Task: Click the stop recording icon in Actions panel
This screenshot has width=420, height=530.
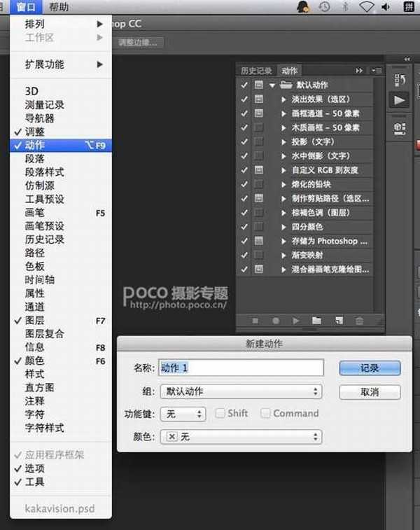Action: [x=255, y=321]
